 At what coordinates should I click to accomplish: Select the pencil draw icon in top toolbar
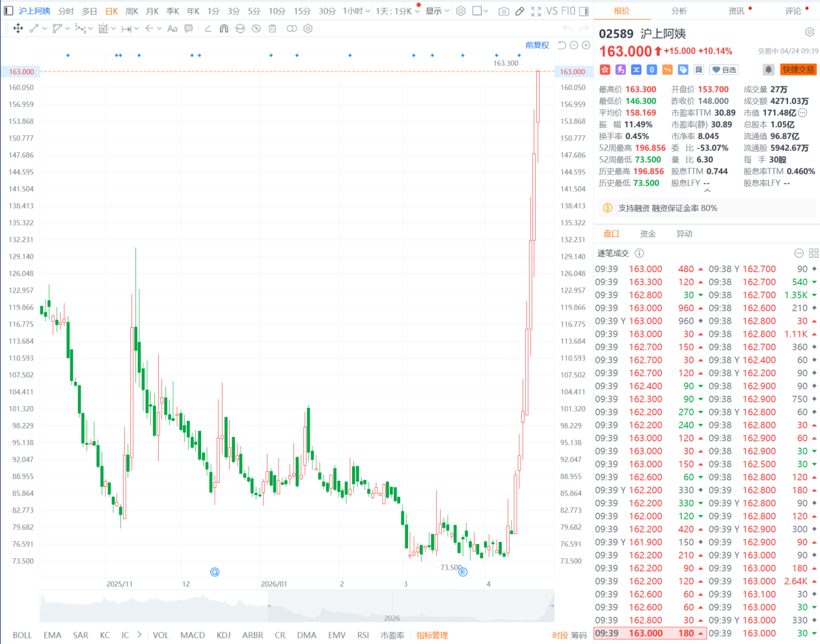[519, 11]
